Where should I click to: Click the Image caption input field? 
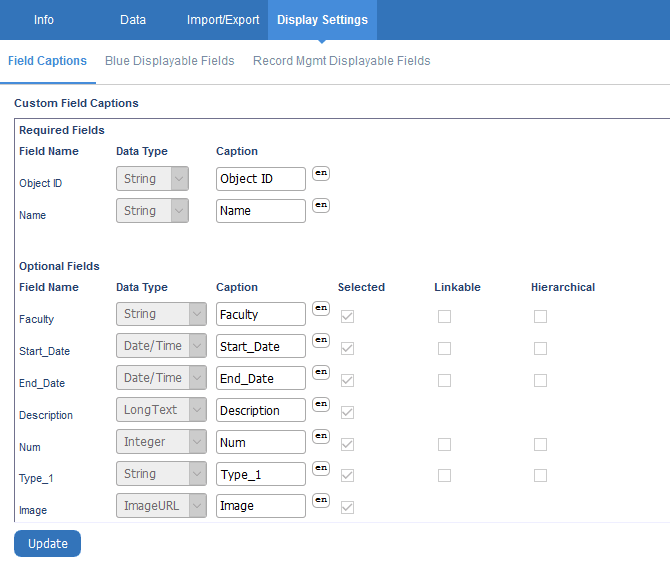pos(261,506)
